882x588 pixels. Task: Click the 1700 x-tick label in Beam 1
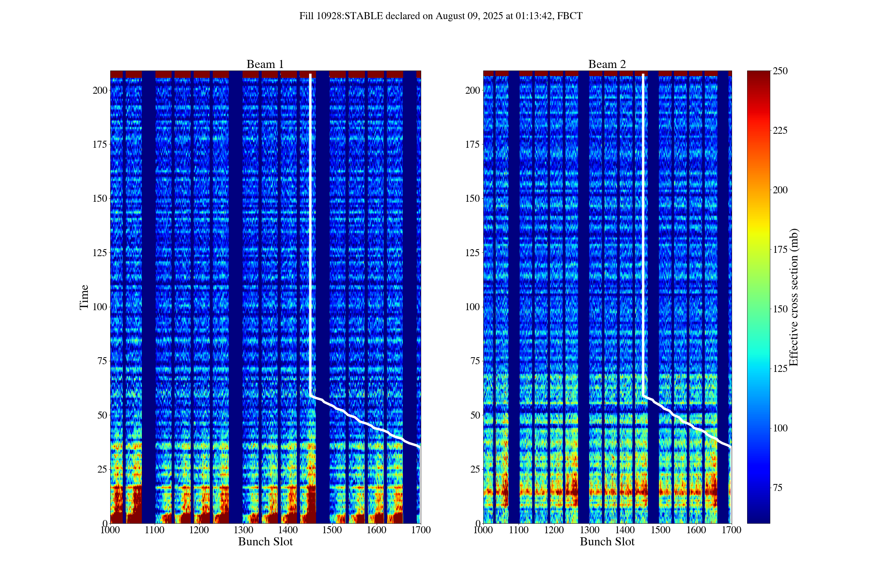[x=421, y=530]
